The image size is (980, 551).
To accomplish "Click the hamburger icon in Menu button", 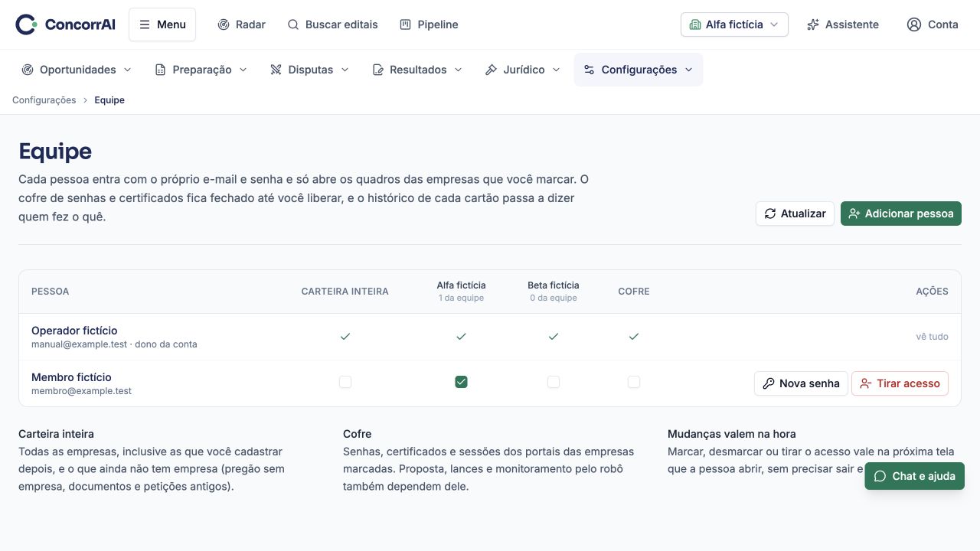I will point(145,24).
